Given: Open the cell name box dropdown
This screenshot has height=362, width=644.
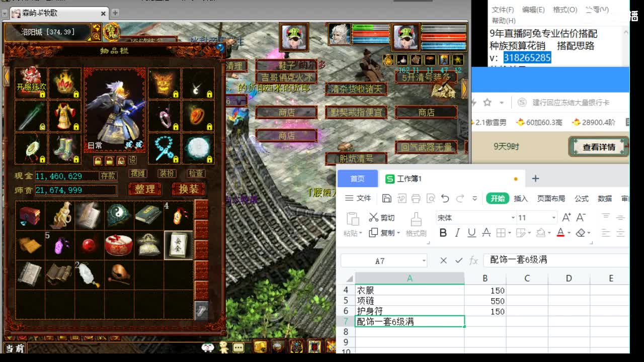Looking at the screenshot, I should (x=424, y=261).
